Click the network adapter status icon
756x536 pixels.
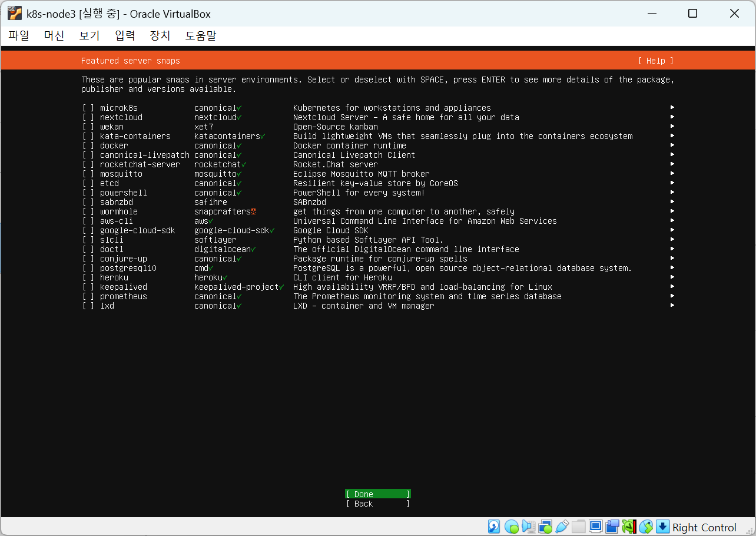pos(545,527)
